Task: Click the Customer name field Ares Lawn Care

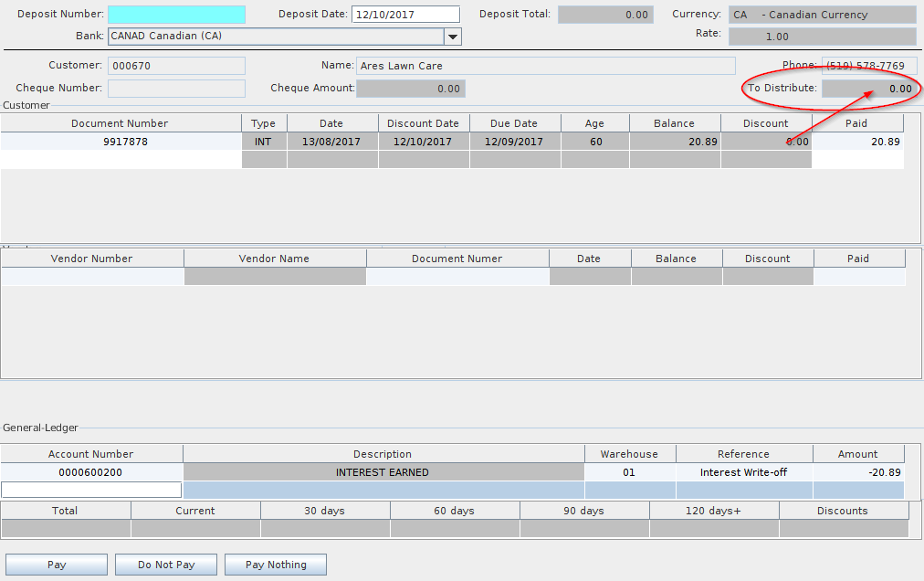Action: [x=545, y=66]
